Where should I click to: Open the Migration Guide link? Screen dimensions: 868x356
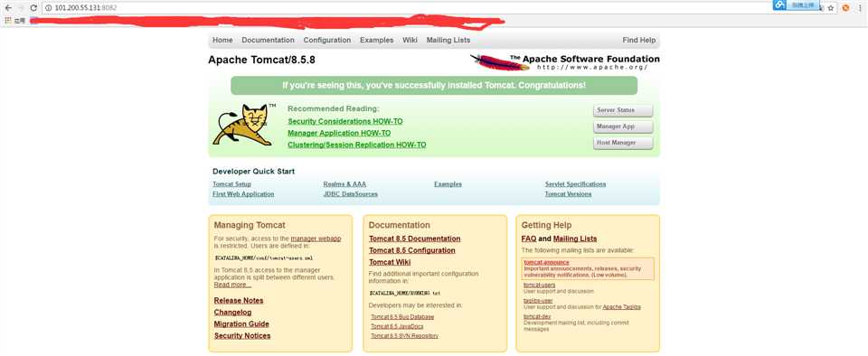pyautogui.click(x=242, y=324)
